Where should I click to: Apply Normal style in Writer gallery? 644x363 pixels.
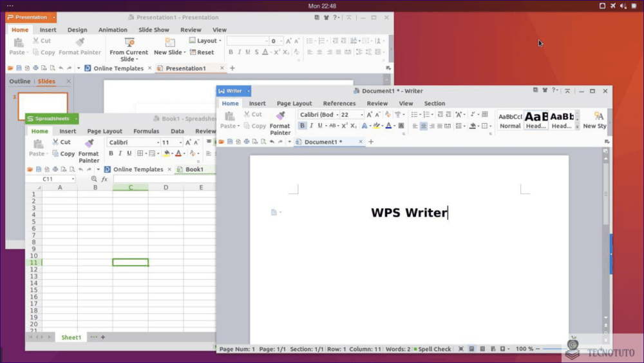(x=510, y=121)
